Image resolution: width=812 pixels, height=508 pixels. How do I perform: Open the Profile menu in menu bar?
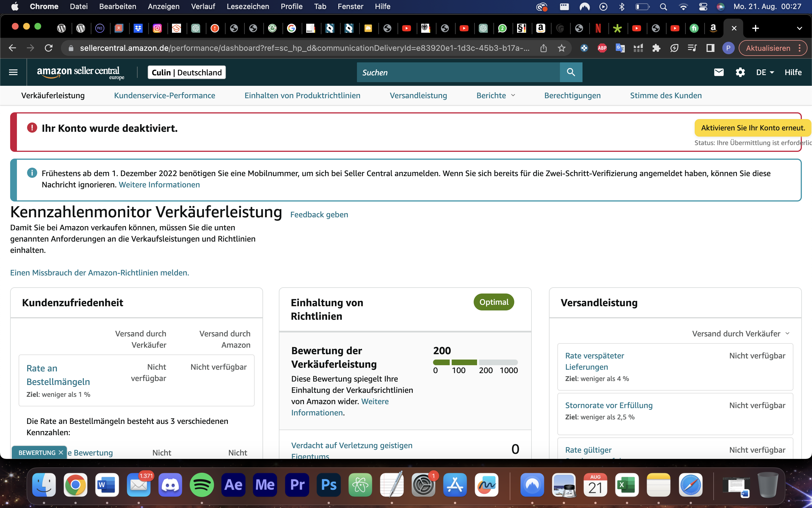291,6
